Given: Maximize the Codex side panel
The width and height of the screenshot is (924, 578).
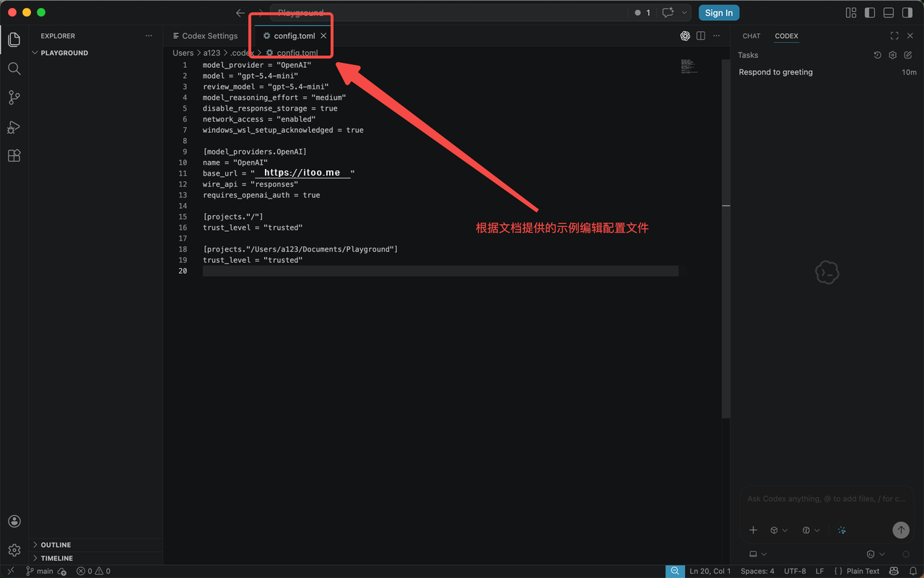Looking at the screenshot, I should click(x=894, y=35).
